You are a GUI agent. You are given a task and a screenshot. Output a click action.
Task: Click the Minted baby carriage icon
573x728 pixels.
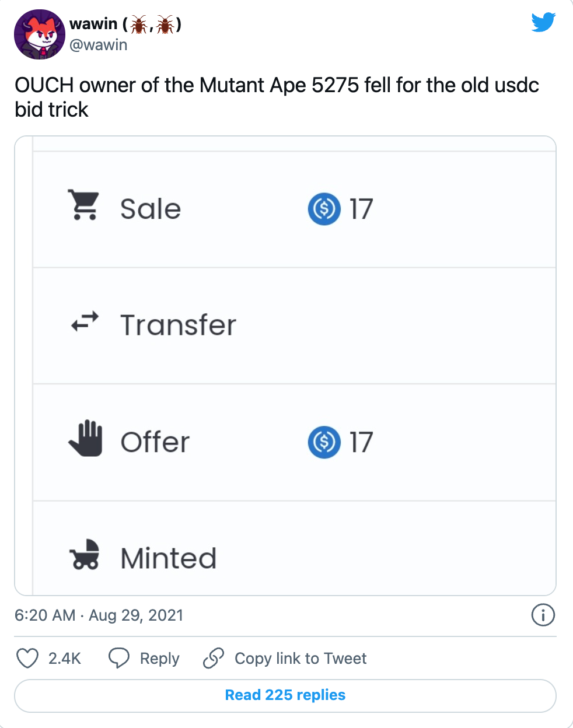(85, 554)
